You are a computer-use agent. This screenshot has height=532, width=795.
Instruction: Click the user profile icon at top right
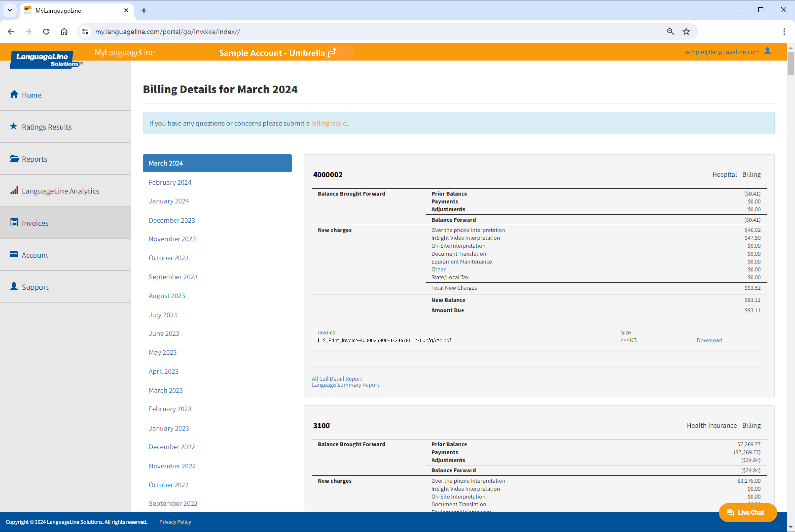(x=767, y=51)
